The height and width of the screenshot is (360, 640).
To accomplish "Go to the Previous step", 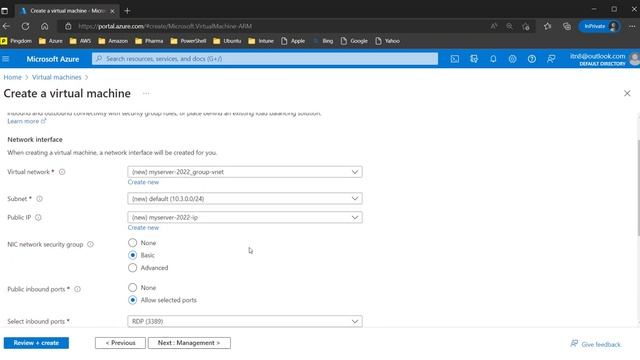I will pyautogui.click(x=120, y=343).
